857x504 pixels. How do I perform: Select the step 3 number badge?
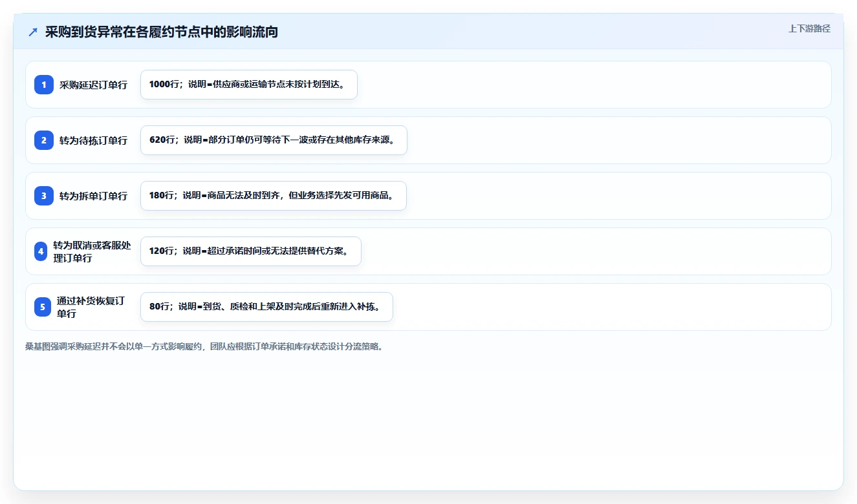[x=44, y=196]
